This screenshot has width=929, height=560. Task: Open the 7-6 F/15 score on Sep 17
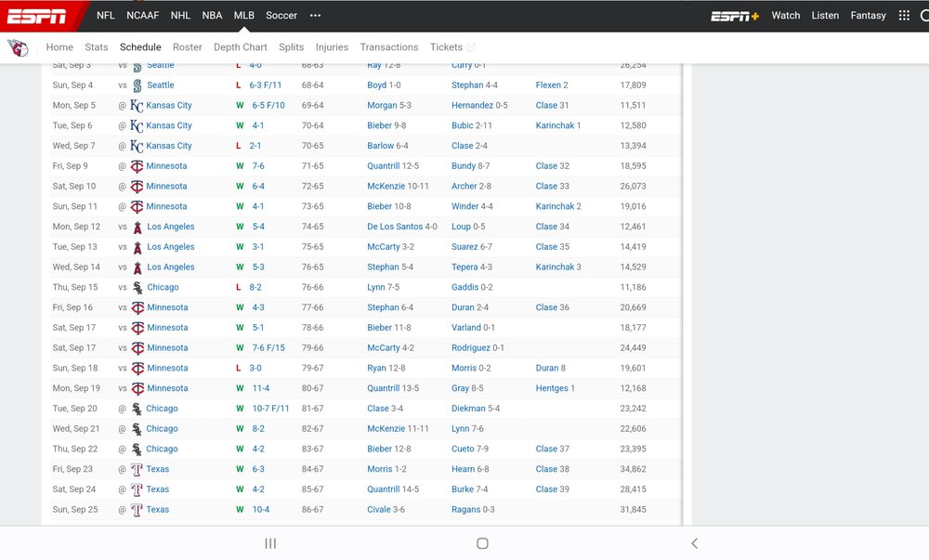click(268, 348)
